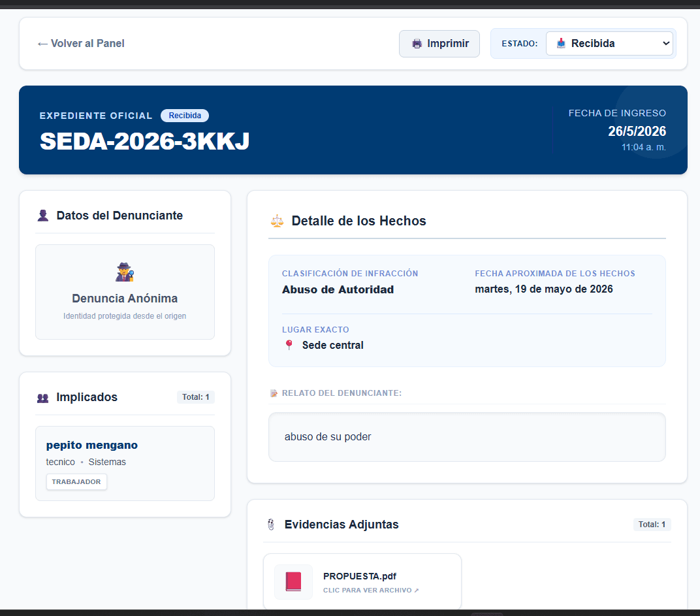The image size is (700, 616).
Task: Click the Imprimir button
Action: point(439,44)
